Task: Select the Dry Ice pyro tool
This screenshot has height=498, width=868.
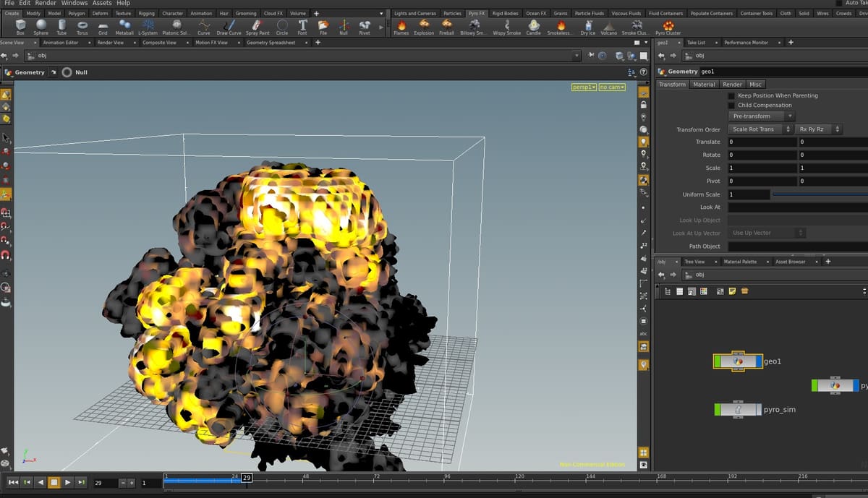Action: [588, 27]
